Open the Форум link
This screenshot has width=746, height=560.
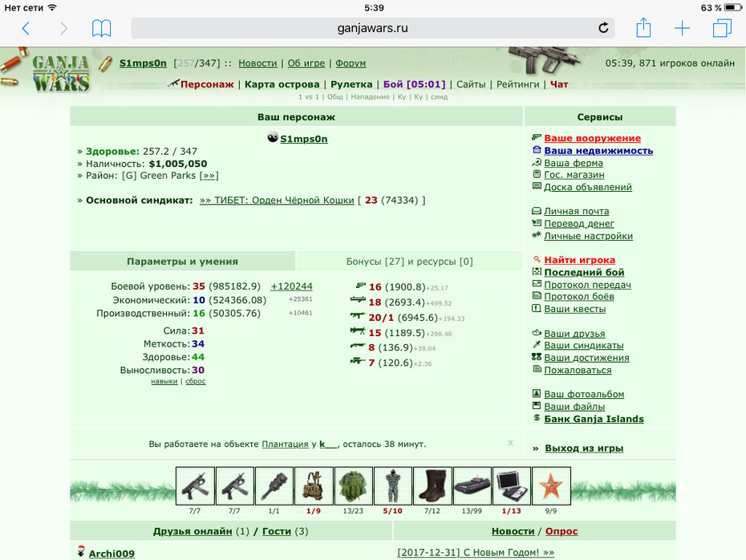click(351, 63)
